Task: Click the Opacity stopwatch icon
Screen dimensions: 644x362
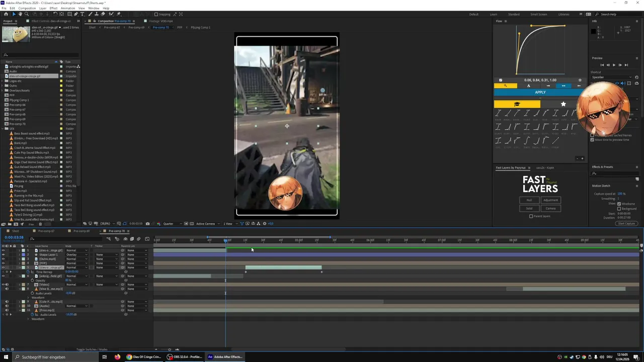Action: pos(33,281)
